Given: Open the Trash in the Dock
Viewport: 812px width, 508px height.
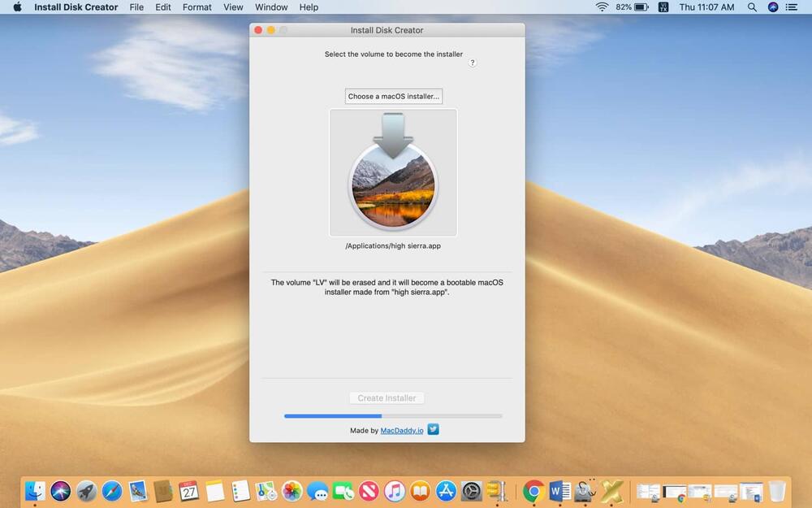Looking at the screenshot, I should tap(777, 491).
